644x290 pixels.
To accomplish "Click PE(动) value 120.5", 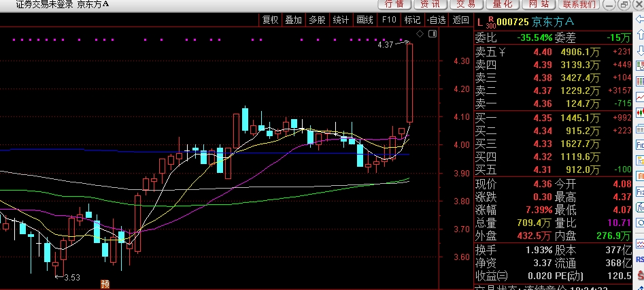I will point(620,276).
